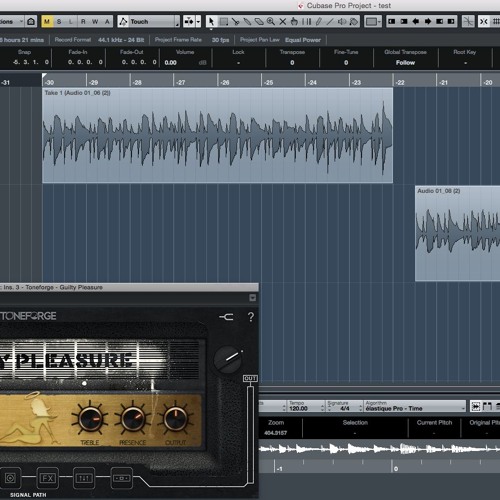Open the toolbar options dropdown at left
Screen dimensions: 500x500
12,22
